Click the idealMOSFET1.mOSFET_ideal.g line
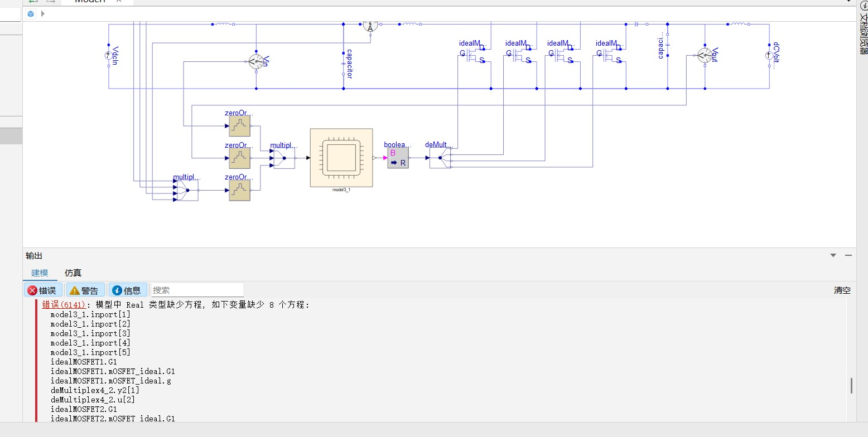Image resolution: width=868 pixels, height=437 pixels. click(x=110, y=381)
